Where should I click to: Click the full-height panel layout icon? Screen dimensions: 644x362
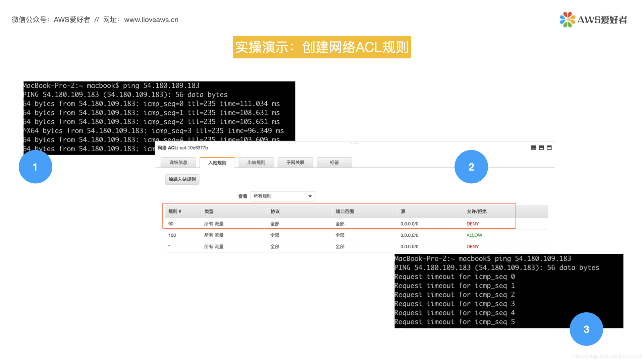point(549,148)
